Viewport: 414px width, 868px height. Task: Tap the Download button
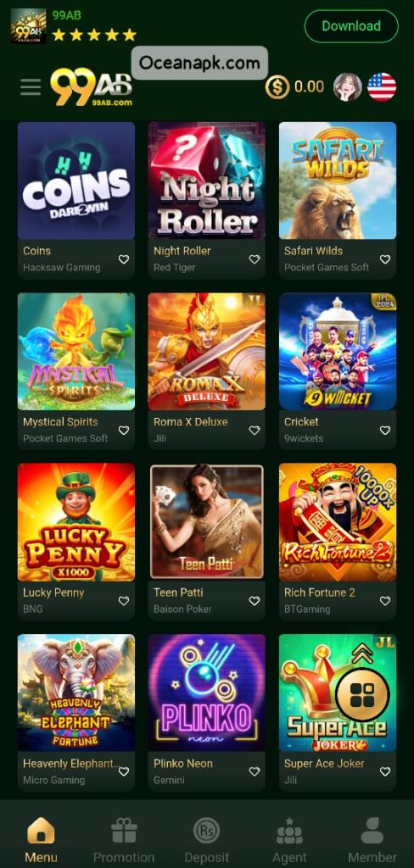(x=351, y=26)
